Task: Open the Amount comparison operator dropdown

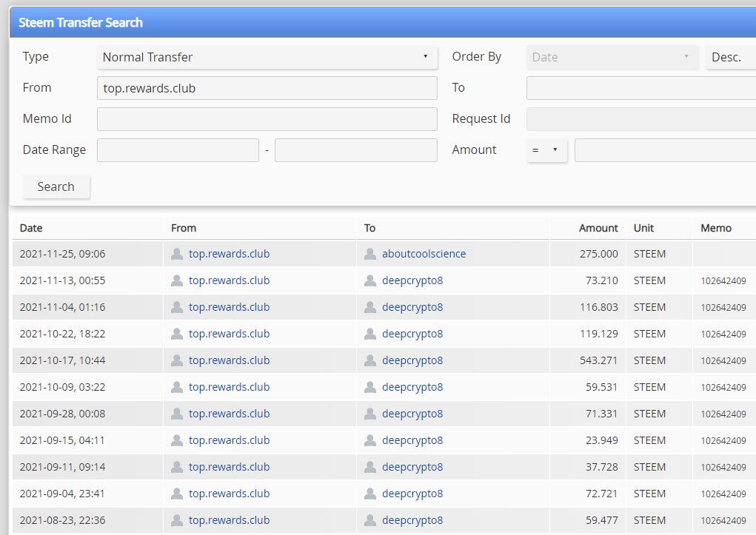Action: point(546,150)
